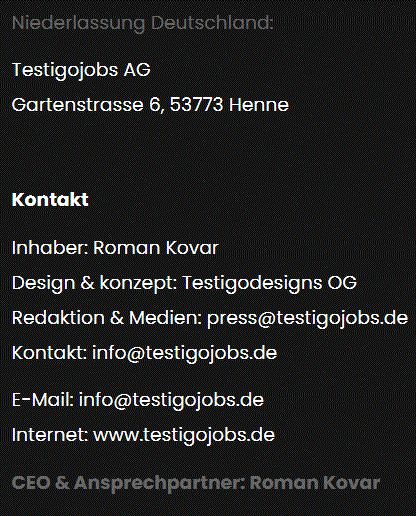416x516 pixels.
Task: Click info@testigojobs.de on the E-Mail line
Action: (x=171, y=400)
